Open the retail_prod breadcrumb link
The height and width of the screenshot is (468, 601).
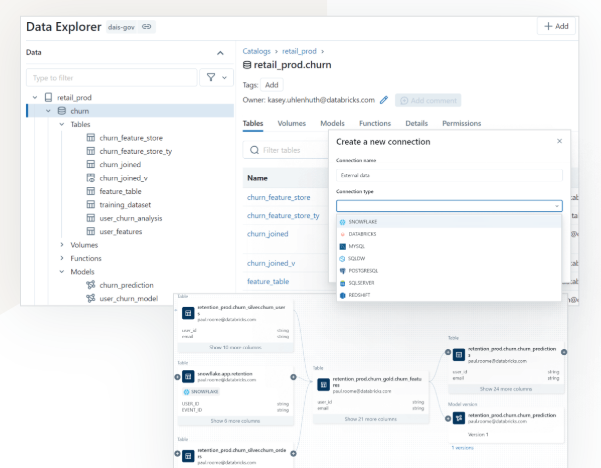pyautogui.click(x=299, y=51)
